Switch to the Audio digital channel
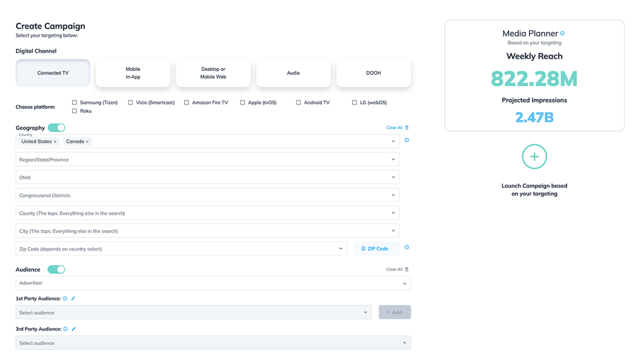 (x=293, y=73)
